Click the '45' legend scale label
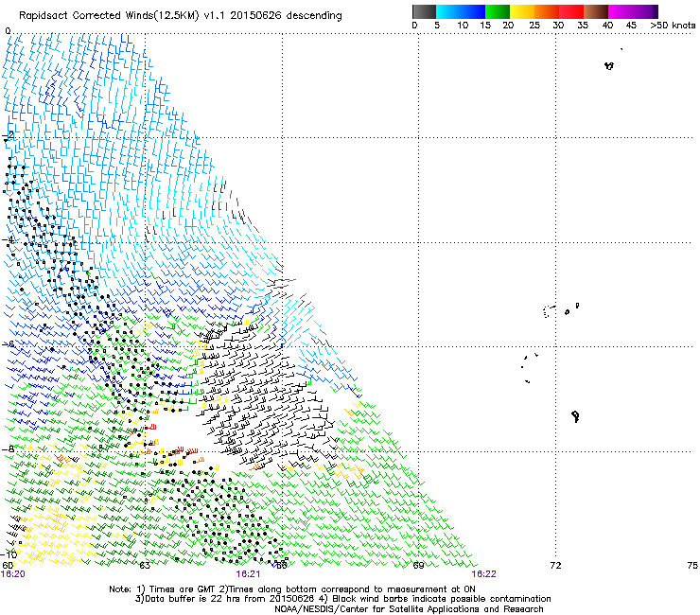 tap(631, 26)
